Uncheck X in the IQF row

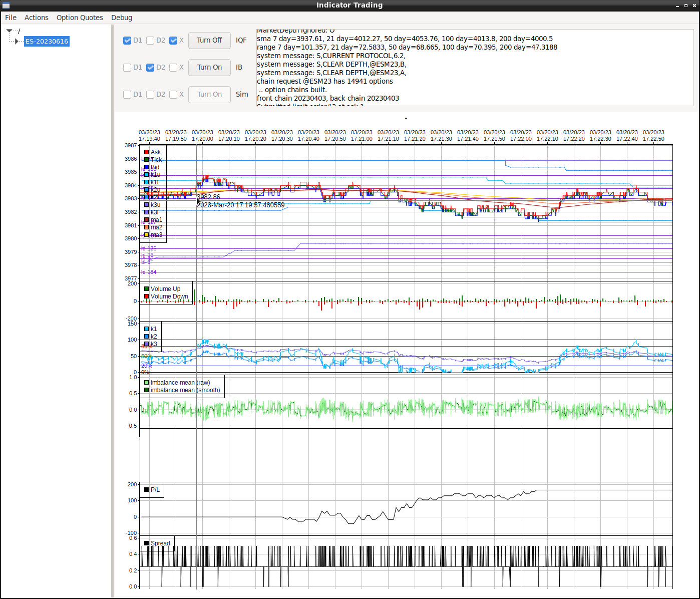(x=173, y=41)
